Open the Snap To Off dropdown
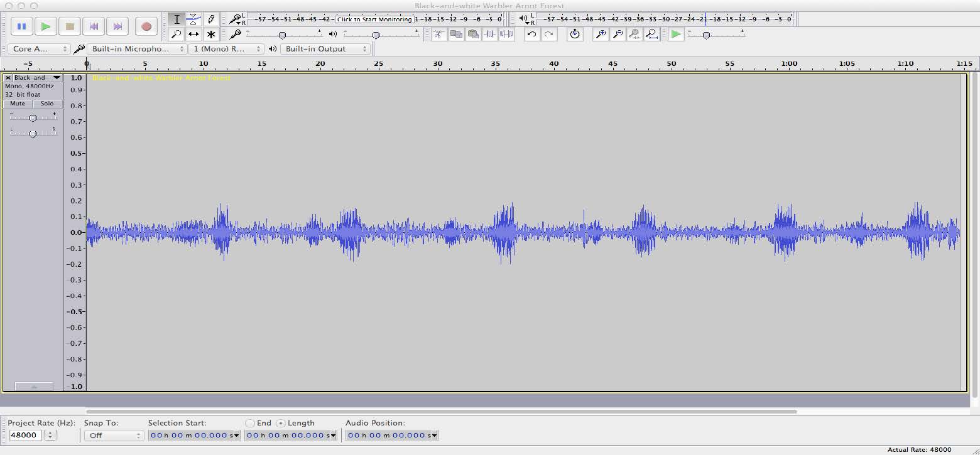The image size is (980, 455). click(x=114, y=435)
